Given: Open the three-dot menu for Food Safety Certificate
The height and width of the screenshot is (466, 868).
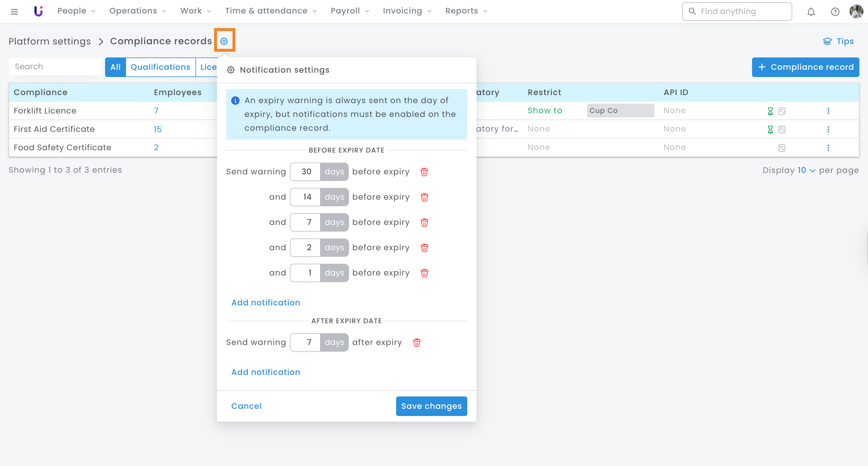Looking at the screenshot, I should [x=828, y=148].
